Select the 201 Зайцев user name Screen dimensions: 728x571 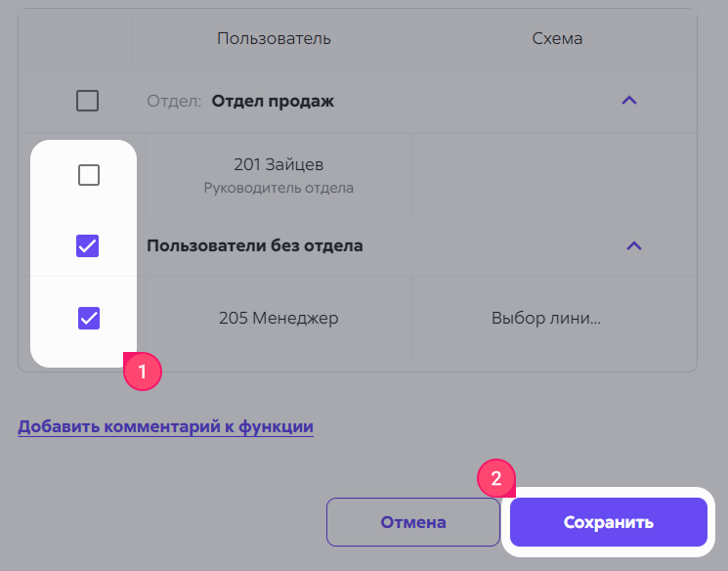pos(278,164)
